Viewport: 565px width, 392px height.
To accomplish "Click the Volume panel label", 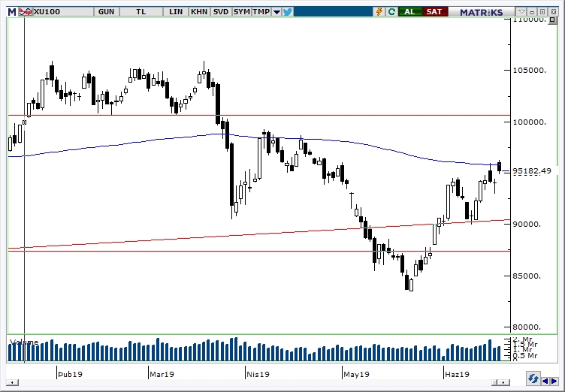I will pos(24,342).
